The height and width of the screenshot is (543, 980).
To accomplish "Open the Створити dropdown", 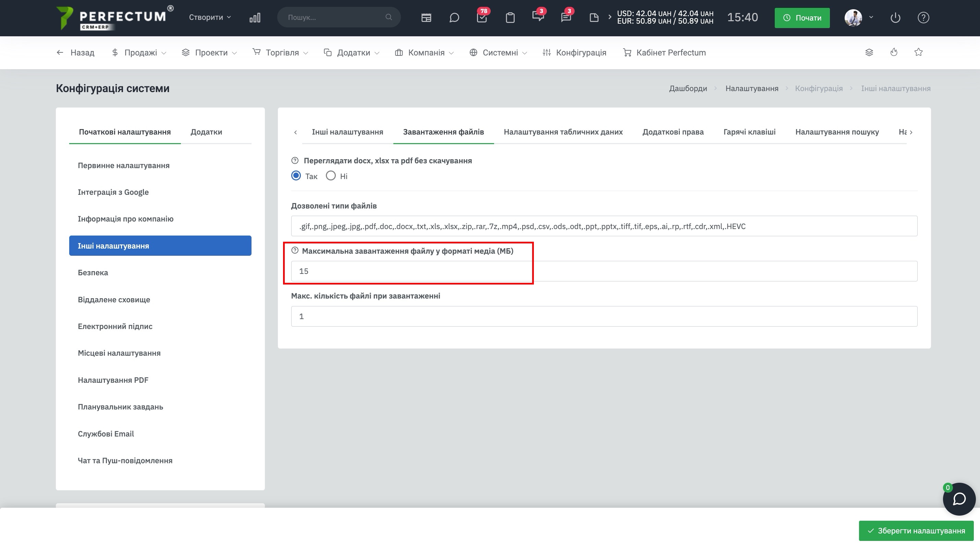I will tap(210, 17).
